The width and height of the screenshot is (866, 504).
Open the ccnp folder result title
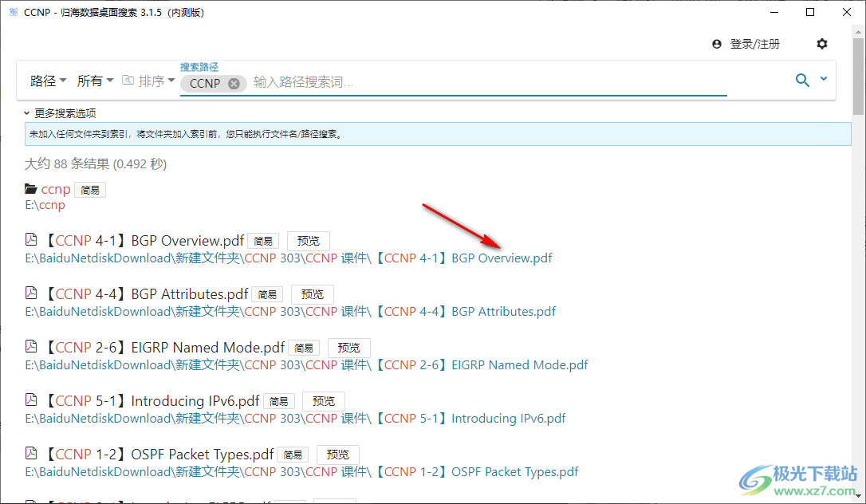pos(56,189)
